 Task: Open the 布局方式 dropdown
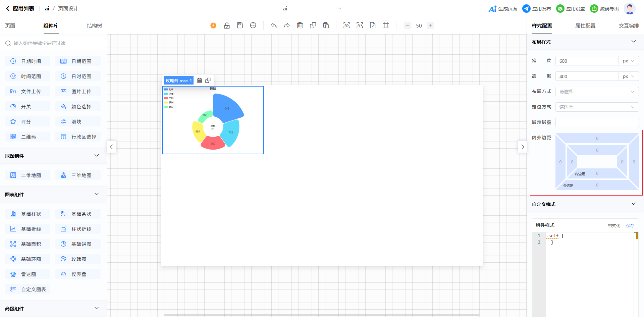pyautogui.click(x=597, y=92)
